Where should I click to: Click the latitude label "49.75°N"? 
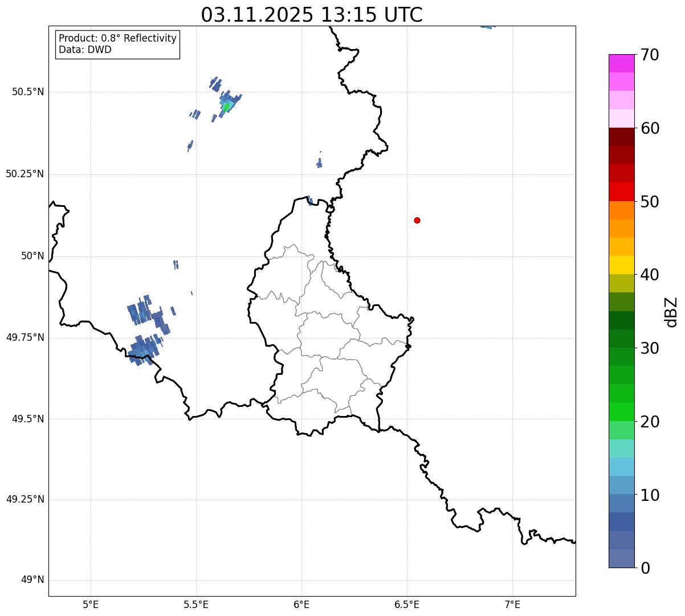point(25,337)
